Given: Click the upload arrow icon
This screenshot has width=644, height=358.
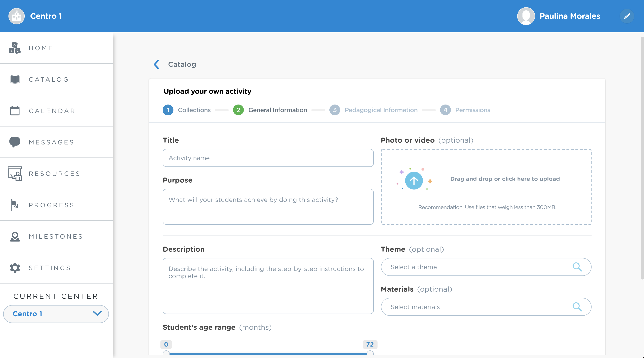Looking at the screenshot, I should coord(414,180).
